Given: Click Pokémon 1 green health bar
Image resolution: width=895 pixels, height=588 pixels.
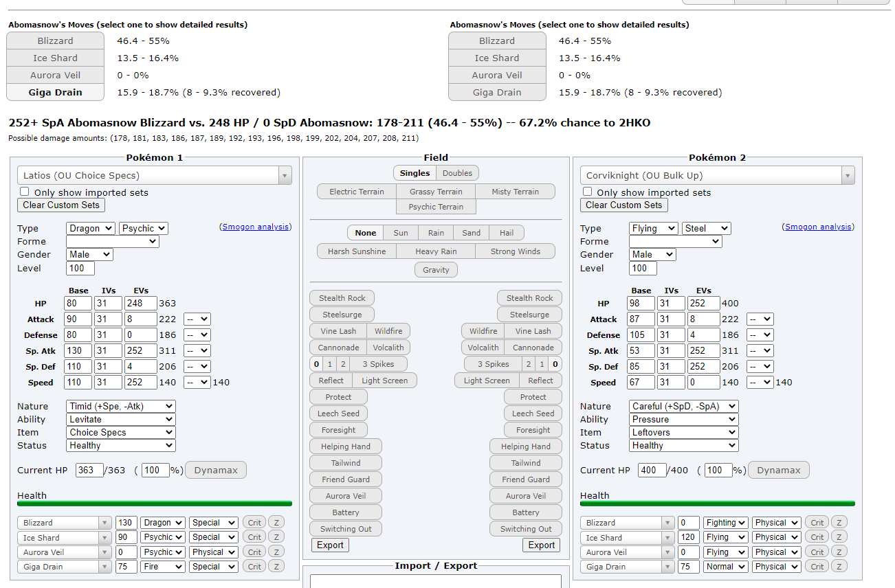Looking at the screenshot, I should 155,504.
